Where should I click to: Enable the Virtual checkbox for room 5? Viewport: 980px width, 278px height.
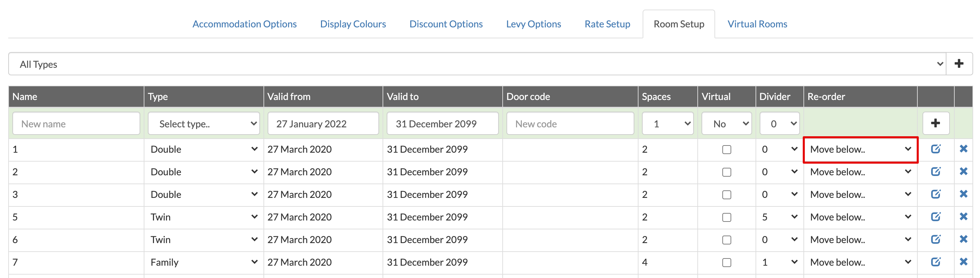pos(726,217)
